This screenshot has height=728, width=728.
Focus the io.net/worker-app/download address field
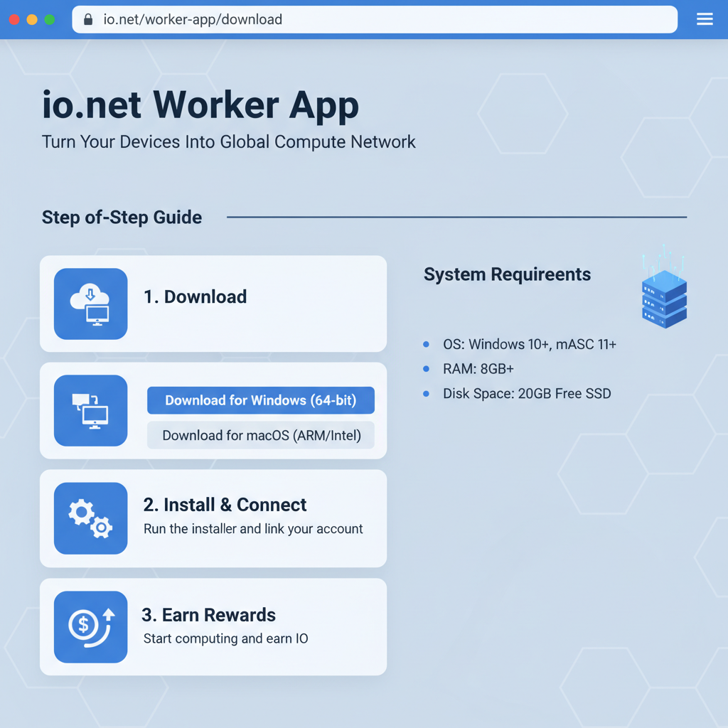375,19
